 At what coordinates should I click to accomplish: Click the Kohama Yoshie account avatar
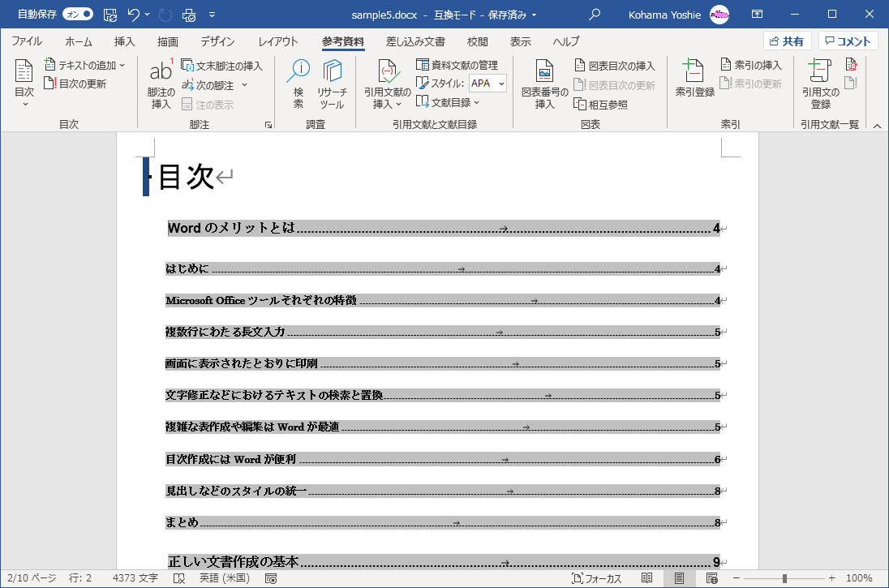coord(719,15)
